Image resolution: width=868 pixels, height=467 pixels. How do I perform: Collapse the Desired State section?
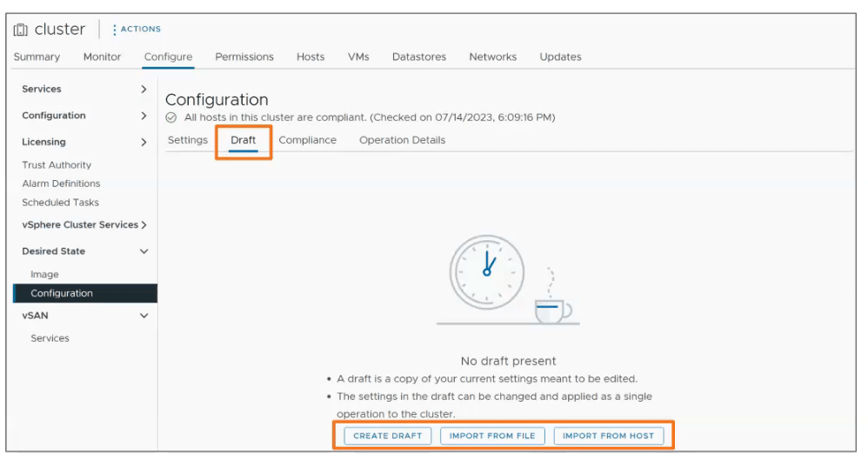point(144,251)
